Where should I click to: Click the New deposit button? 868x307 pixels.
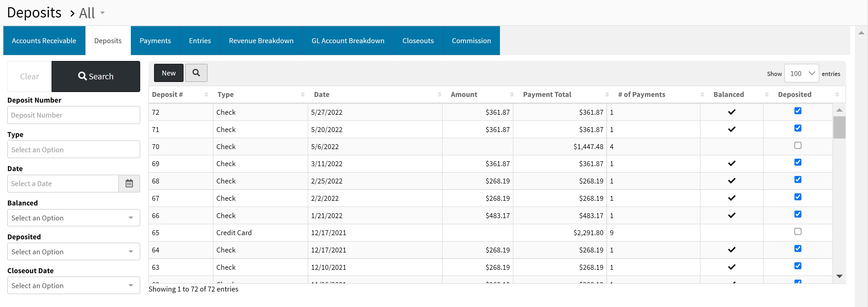point(169,73)
